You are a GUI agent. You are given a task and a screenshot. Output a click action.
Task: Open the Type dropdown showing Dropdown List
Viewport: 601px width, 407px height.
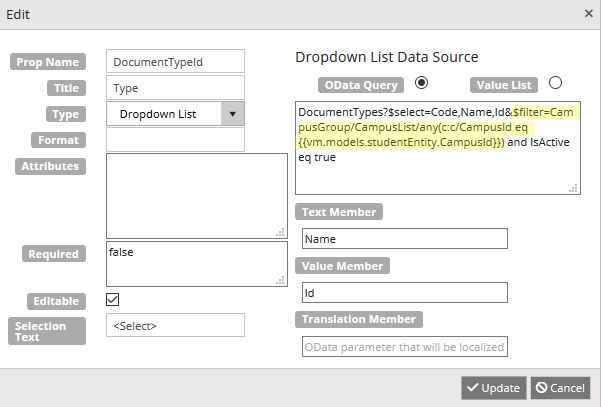[175, 113]
